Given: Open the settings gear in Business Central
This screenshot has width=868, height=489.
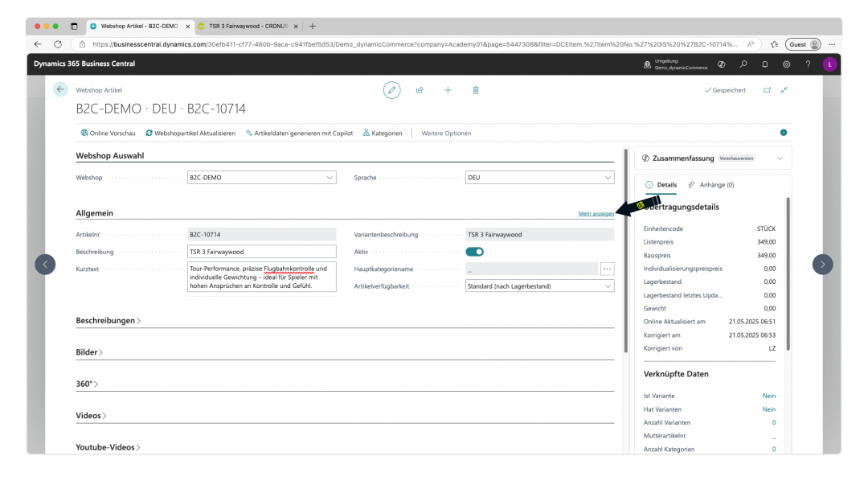Looking at the screenshot, I should 787,64.
